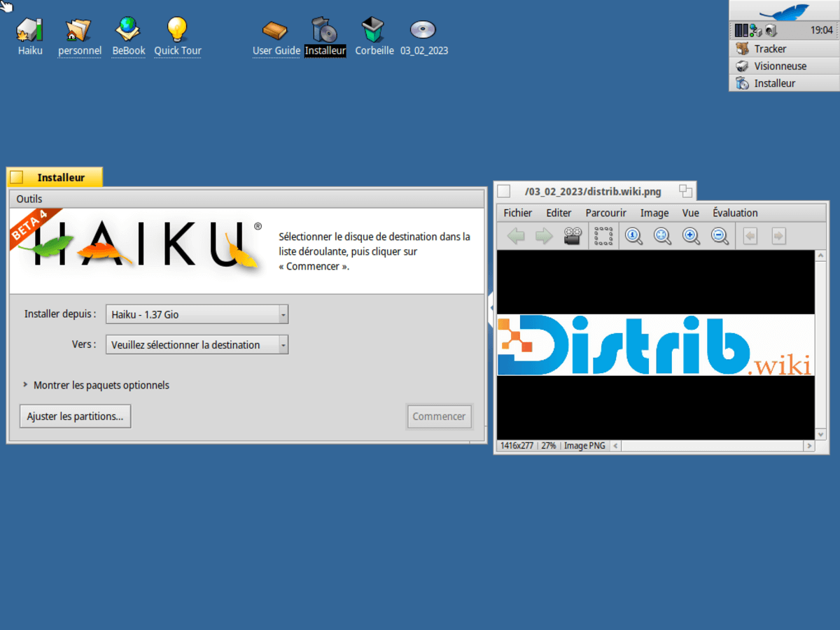Viewport: 840px width, 630px height.
Task: Open the 'Installer depuis' source dropdown
Action: (197, 314)
